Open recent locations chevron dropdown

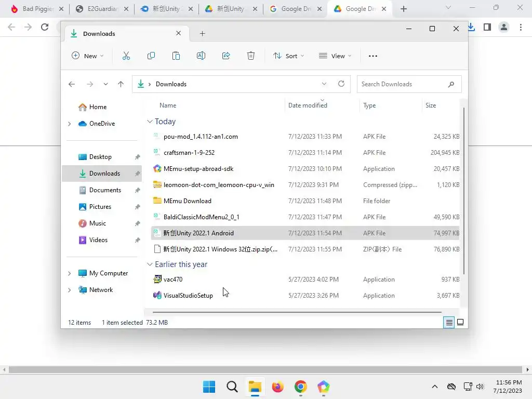pos(105,84)
